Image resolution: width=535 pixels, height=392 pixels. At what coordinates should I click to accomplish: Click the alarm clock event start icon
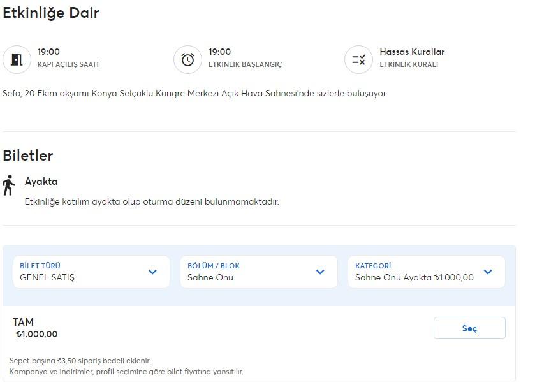pyautogui.click(x=187, y=60)
